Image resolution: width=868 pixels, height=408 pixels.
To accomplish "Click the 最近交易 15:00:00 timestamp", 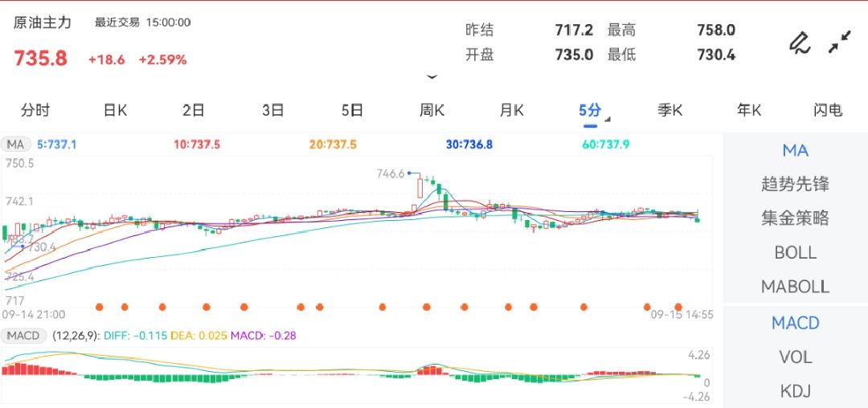I will [143, 22].
